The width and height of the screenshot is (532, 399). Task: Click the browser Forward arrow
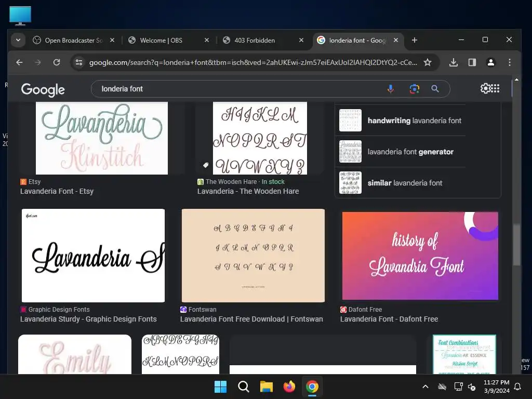37,62
